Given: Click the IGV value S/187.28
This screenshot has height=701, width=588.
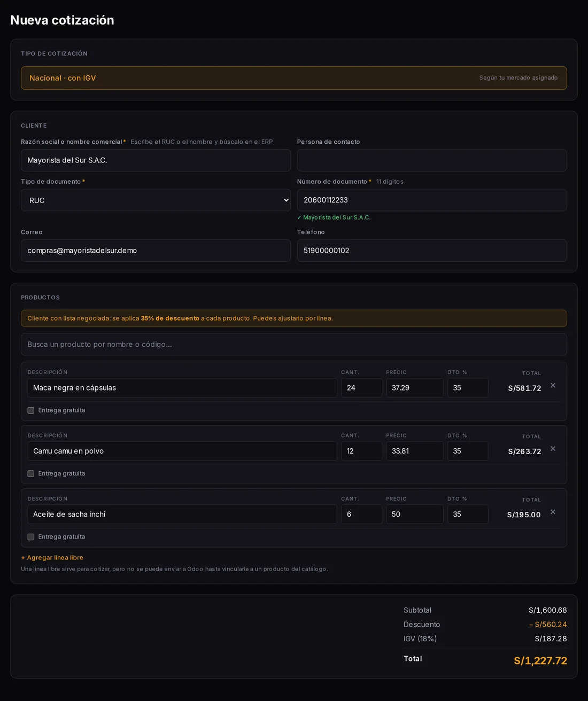Looking at the screenshot, I should 551,638.
